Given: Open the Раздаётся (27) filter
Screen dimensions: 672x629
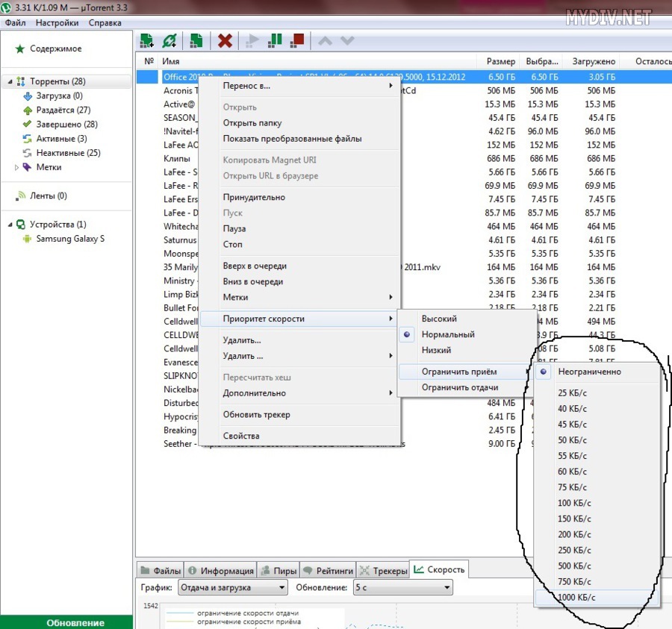Looking at the screenshot, I should coord(57,110).
